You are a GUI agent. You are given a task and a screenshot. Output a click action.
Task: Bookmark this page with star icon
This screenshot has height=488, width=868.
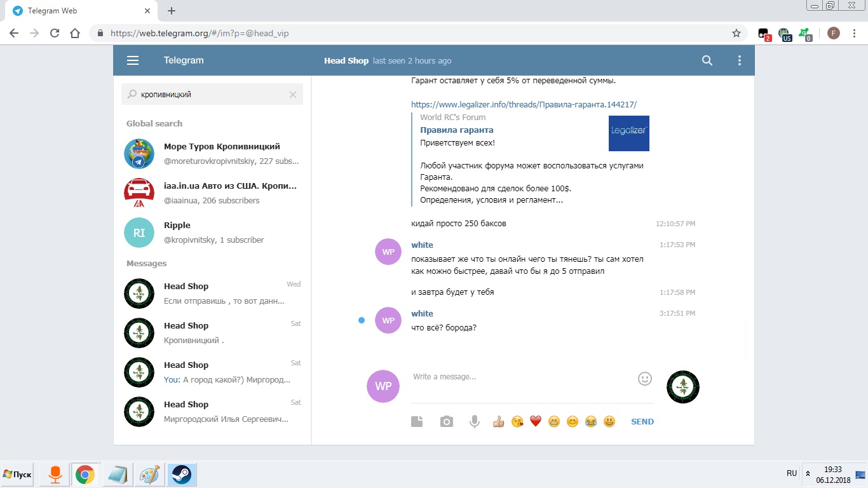click(x=736, y=33)
